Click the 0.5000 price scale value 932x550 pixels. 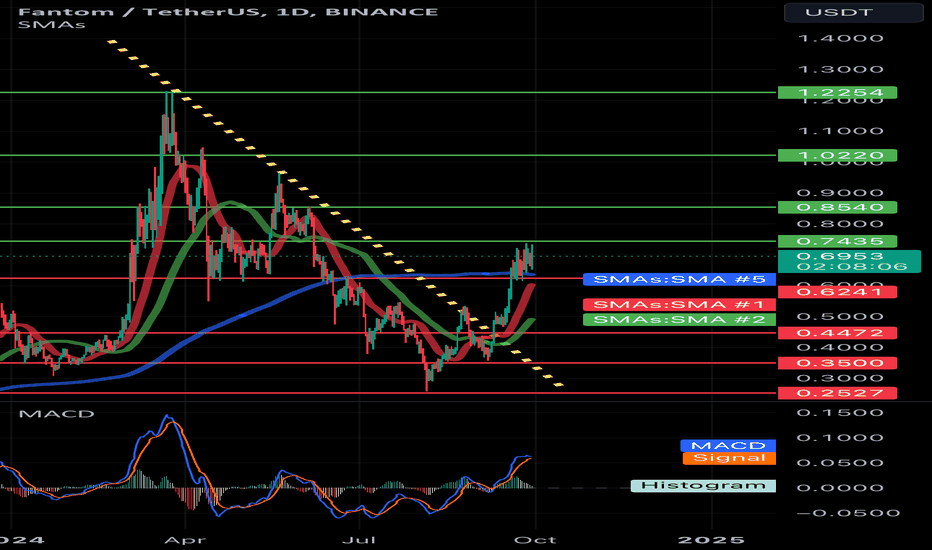pyautogui.click(x=840, y=316)
